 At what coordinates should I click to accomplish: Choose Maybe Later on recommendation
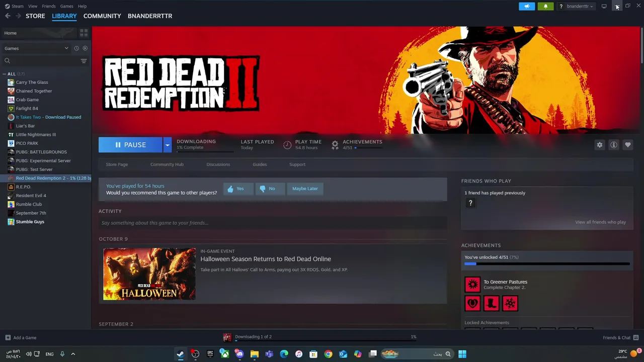pos(305,189)
